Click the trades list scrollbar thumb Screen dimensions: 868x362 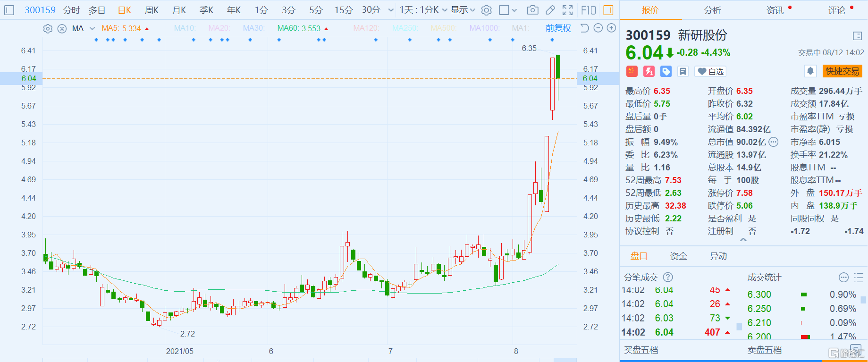(x=739, y=326)
